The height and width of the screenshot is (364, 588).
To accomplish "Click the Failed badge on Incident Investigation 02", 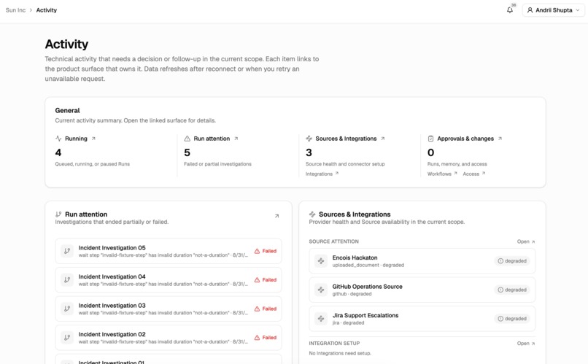I will pyautogui.click(x=266, y=338).
